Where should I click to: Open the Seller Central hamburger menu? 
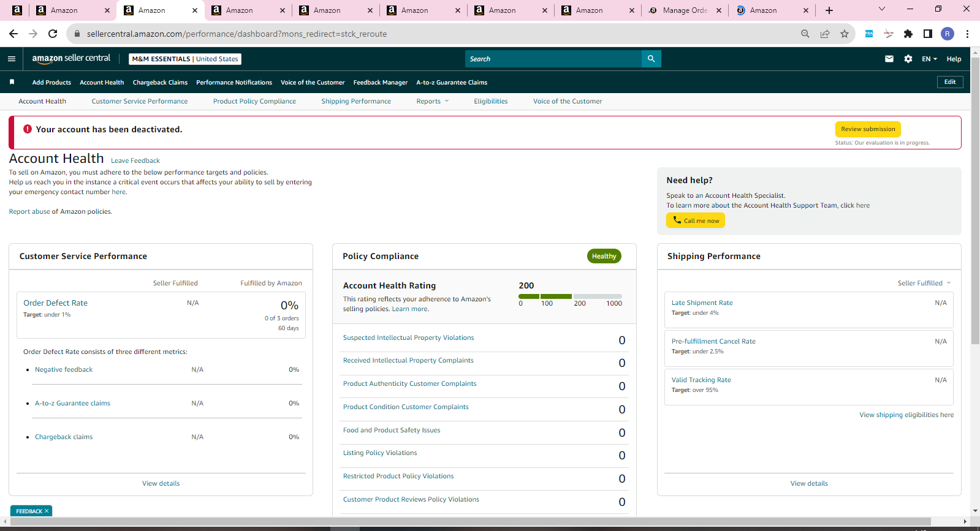(x=11, y=59)
